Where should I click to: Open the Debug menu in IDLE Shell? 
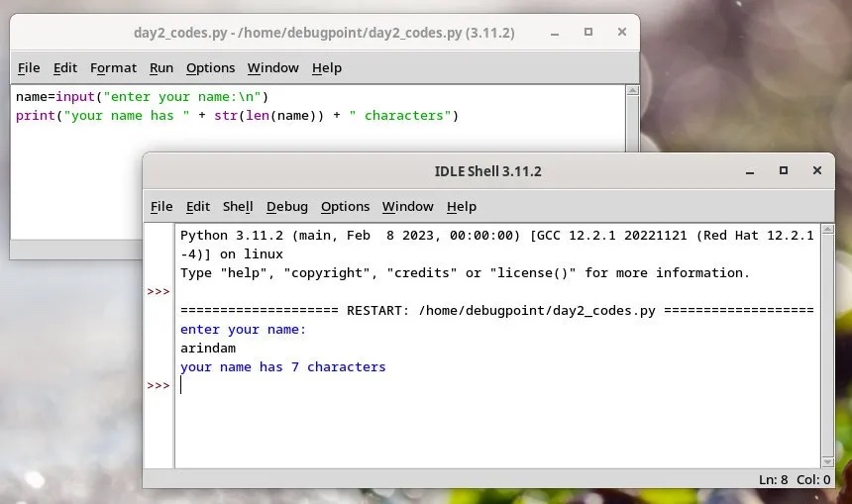click(x=286, y=206)
